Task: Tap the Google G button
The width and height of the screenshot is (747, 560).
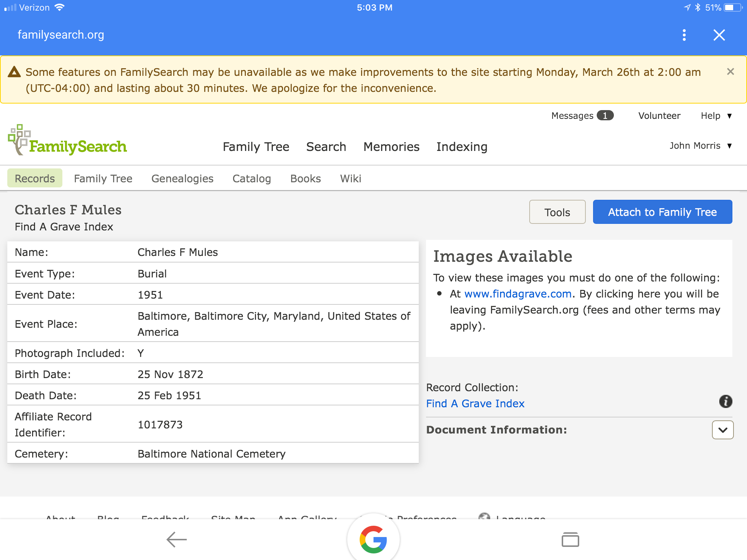Action: [x=373, y=539]
